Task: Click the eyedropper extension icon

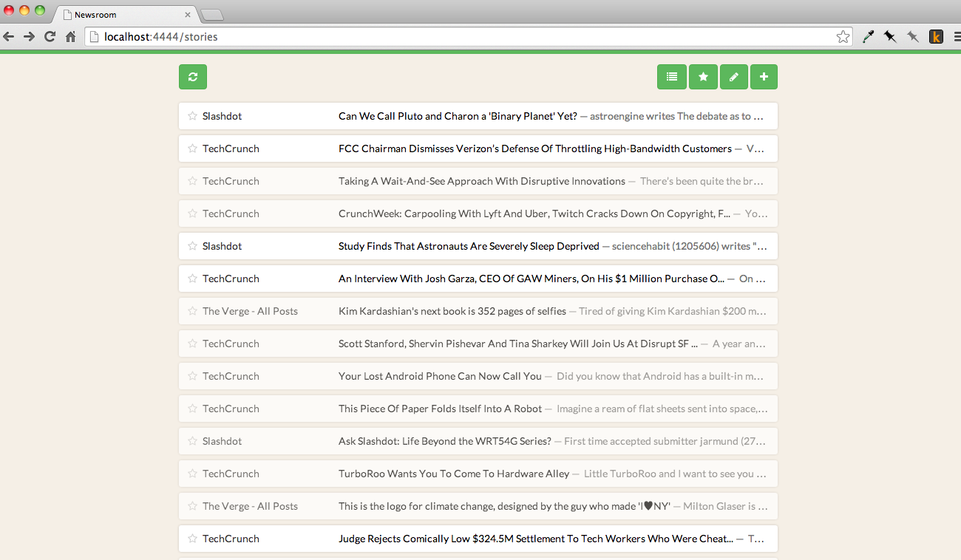Action: (869, 36)
